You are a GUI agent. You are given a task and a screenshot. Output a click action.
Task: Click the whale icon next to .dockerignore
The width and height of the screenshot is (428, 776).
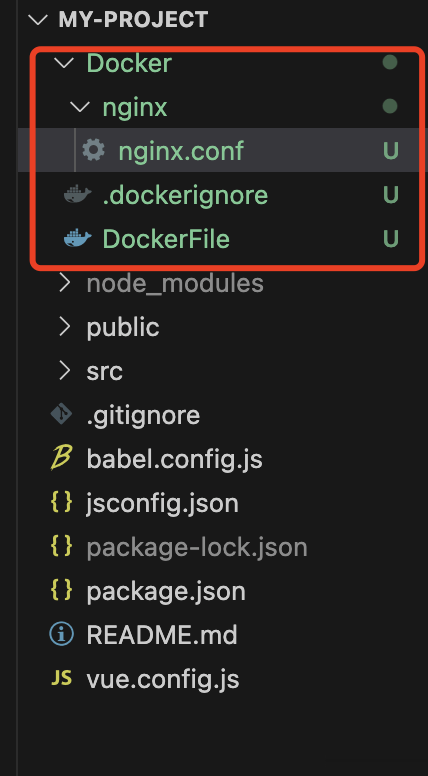pyautogui.click(x=78, y=194)
